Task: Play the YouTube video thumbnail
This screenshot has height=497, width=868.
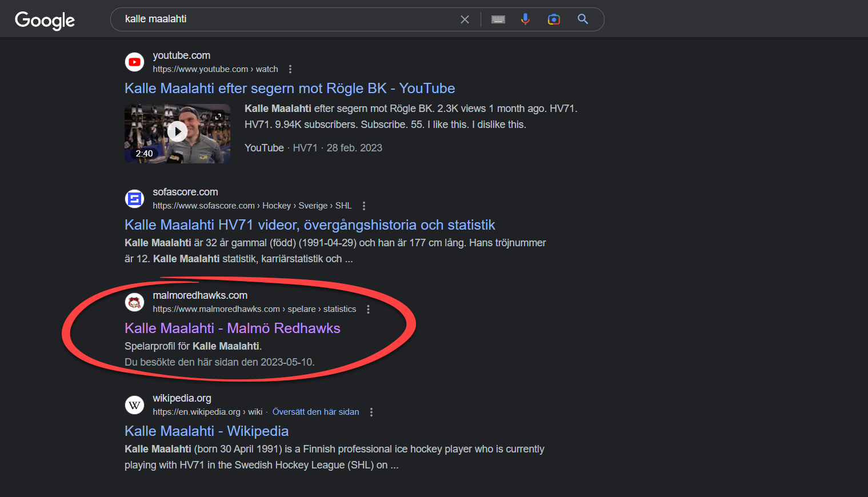Action: pos(177,132)
